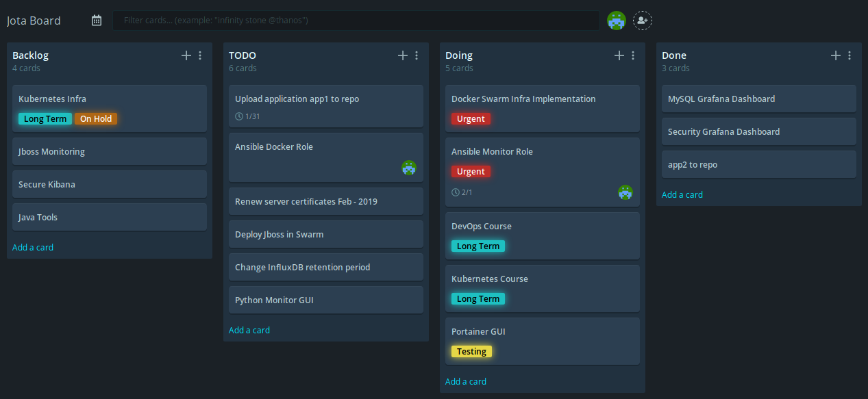
Task: Open Change InfluxDB retention period card
Action: (326, 267)
